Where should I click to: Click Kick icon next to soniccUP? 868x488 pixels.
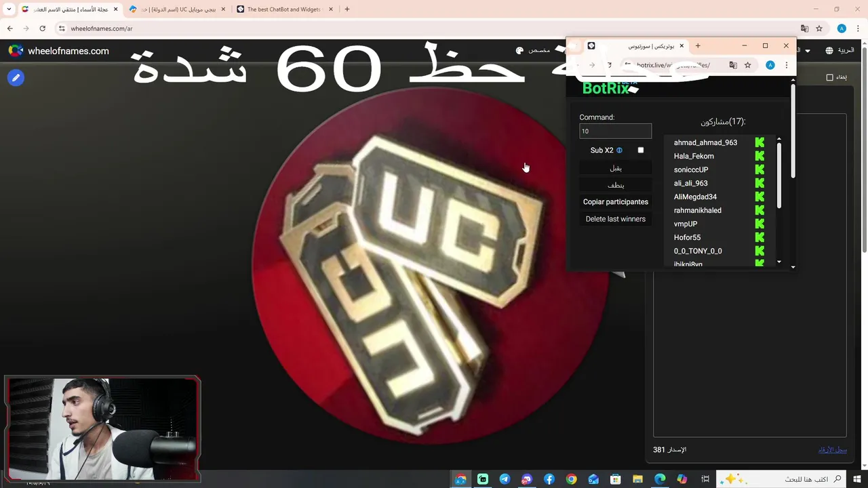pos(759,169)
